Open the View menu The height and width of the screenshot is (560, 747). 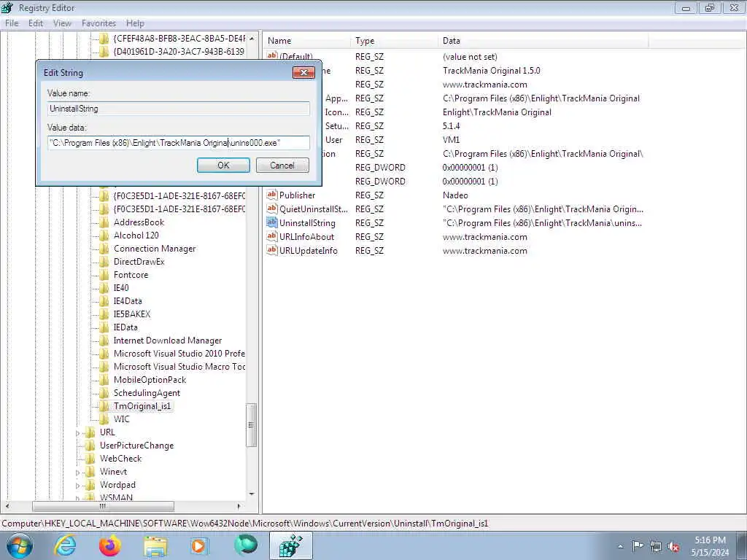(62, 23)
